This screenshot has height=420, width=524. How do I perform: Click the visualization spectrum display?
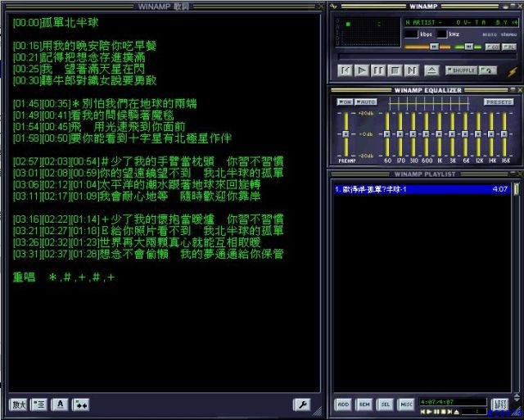pyautogui.click(x=368, y=32)
